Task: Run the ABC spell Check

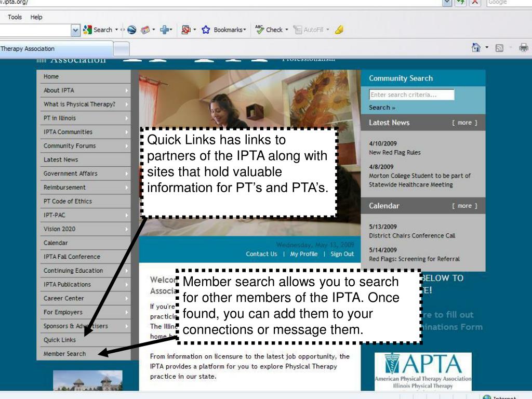Action: click(x=269, y=30)
